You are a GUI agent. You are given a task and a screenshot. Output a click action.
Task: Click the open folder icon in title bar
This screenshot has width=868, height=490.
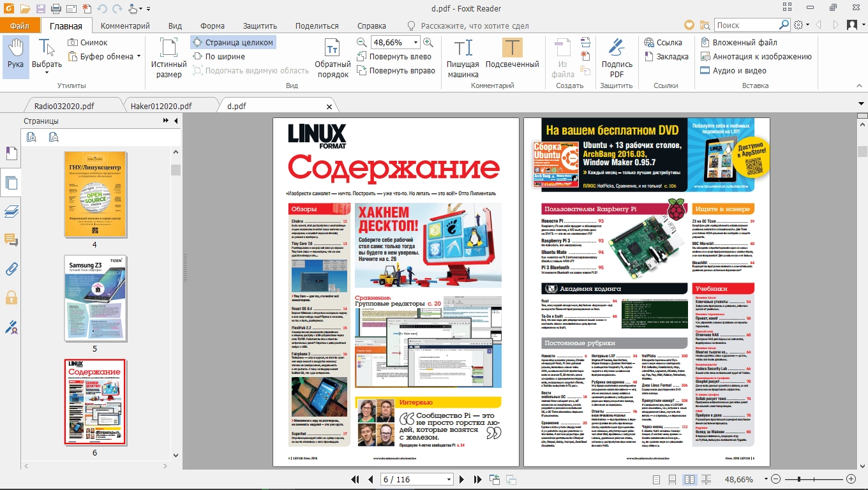25,9
